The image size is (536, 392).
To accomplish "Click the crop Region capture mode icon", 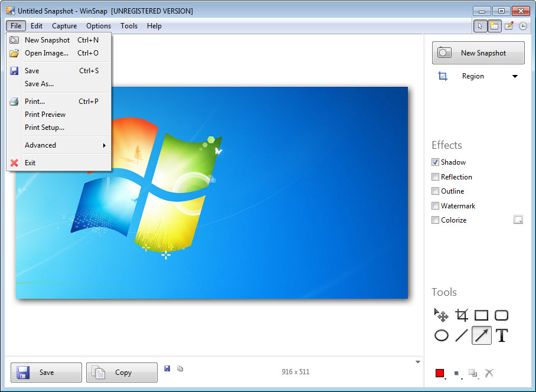I will point(443,76).
